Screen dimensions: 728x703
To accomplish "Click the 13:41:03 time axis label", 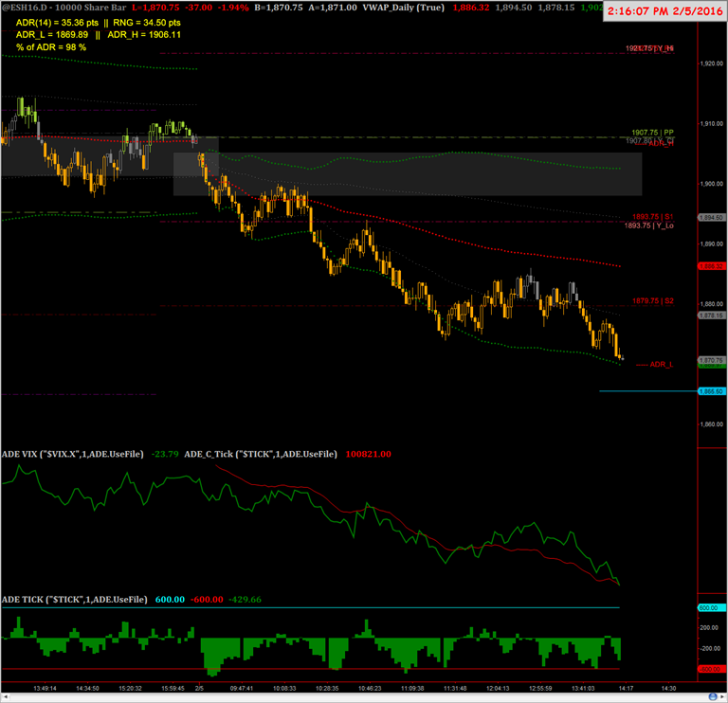I will pyautogui.click(x=583, y=689).
